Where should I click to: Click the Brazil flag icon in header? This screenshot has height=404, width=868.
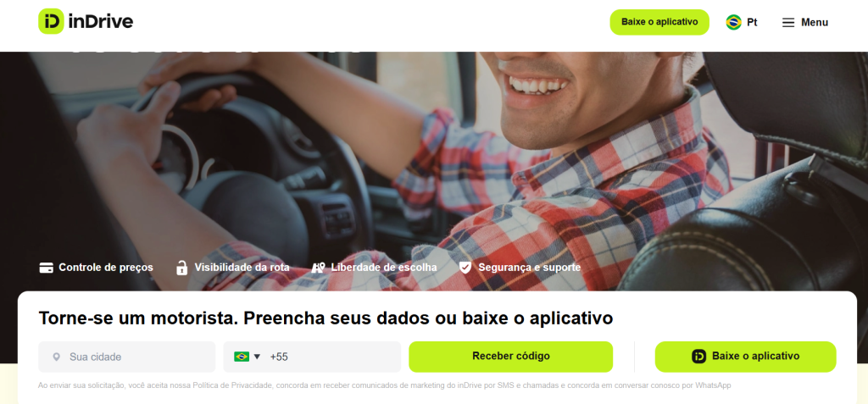click(733, 22)
